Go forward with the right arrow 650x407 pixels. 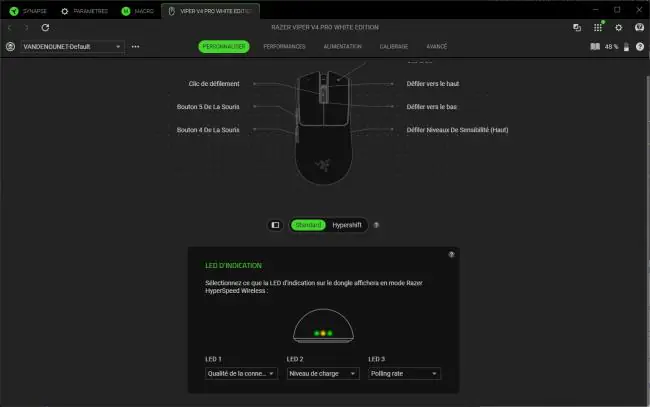[x=27, y=28]
